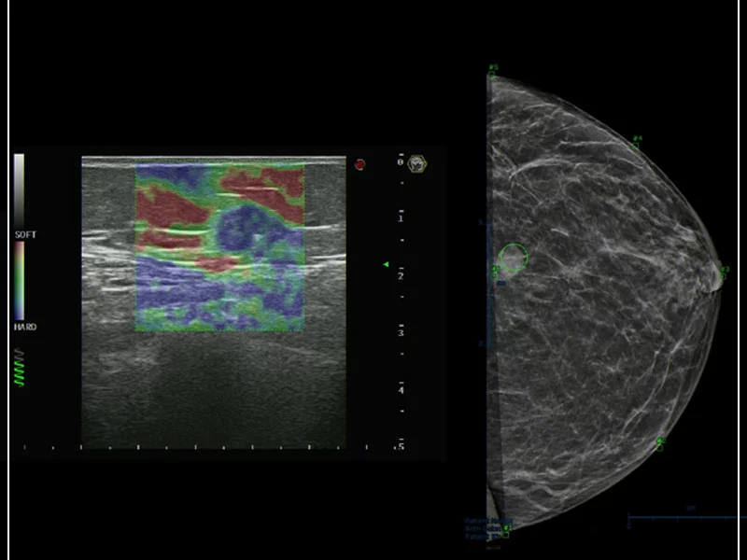Click the red transducer indicator dot
This screenshot has width=747, height=560.
[x=359, y=163]
